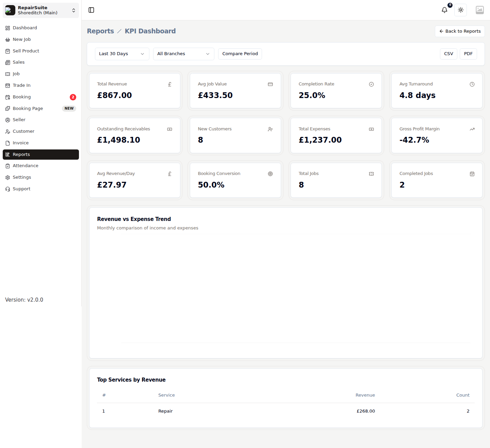Screen dimensions: 490x448
Task: Click the 50.0% Booking Conversion value
Action: tap(211, 185)
